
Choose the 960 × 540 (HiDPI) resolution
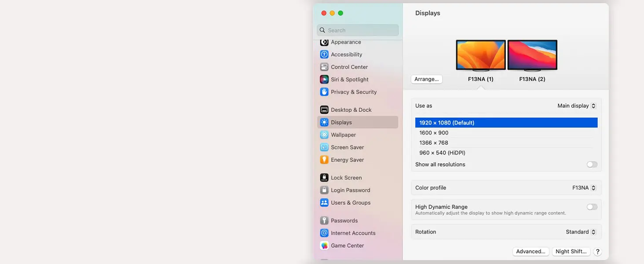pyautogui.click(x=506, y=153)
